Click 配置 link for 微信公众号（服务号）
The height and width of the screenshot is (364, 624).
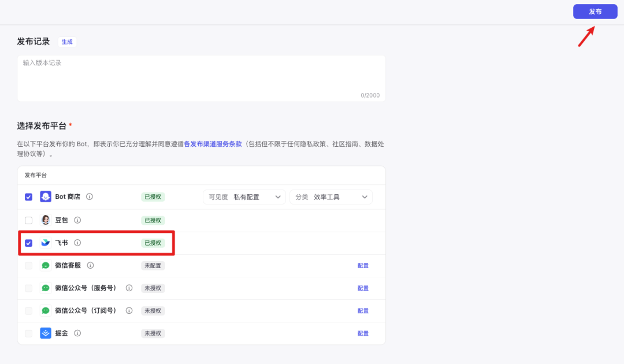[363, 288]
